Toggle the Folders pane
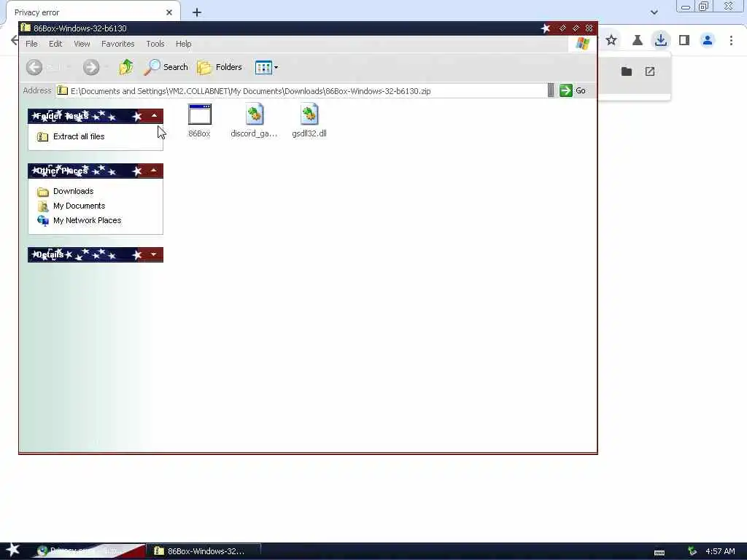 coord(220,67)
